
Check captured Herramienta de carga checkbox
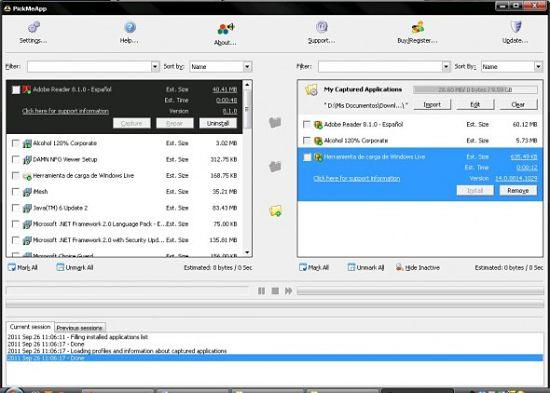point(307,157)
